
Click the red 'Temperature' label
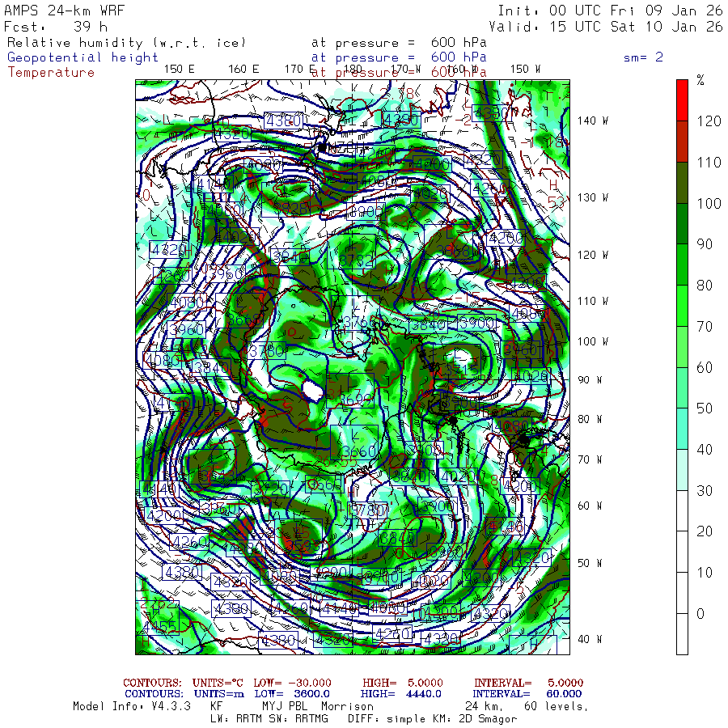pos(51,73)
